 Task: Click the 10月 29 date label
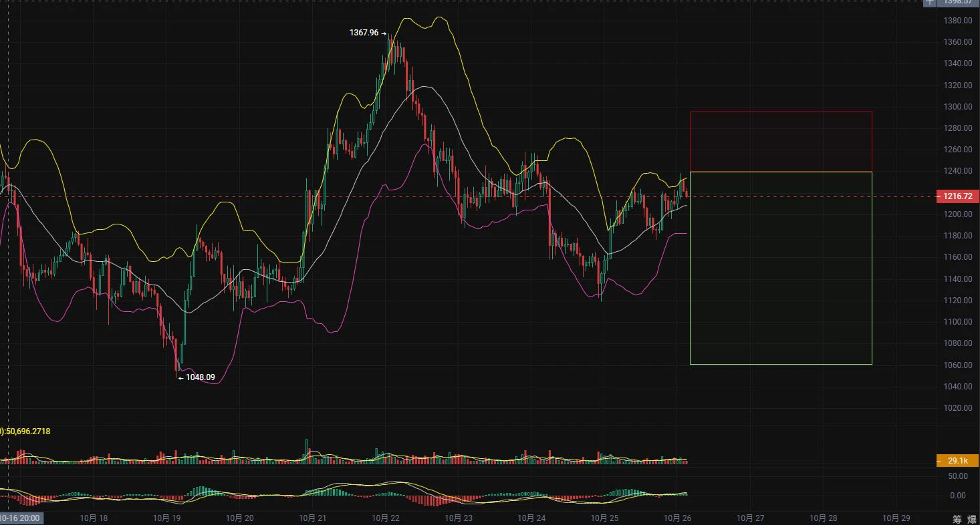click(896, 518)
